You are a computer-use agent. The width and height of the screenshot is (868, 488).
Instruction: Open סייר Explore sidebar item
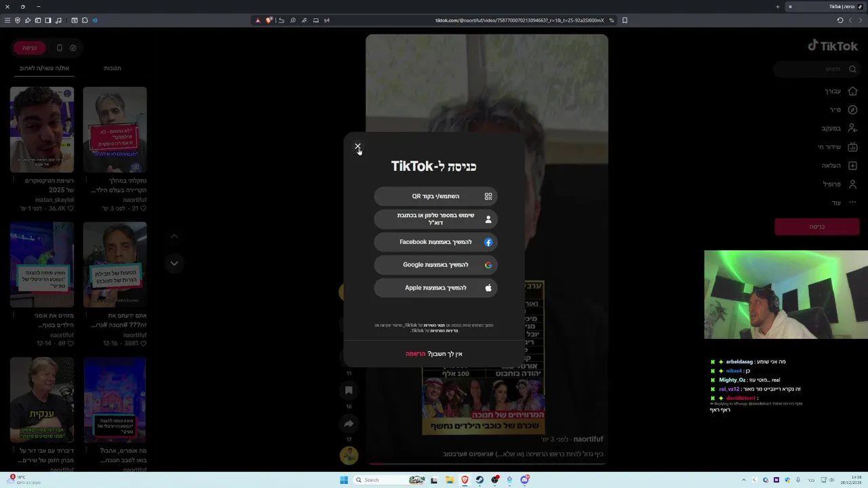pyautogui.click(x=844, y=110)
